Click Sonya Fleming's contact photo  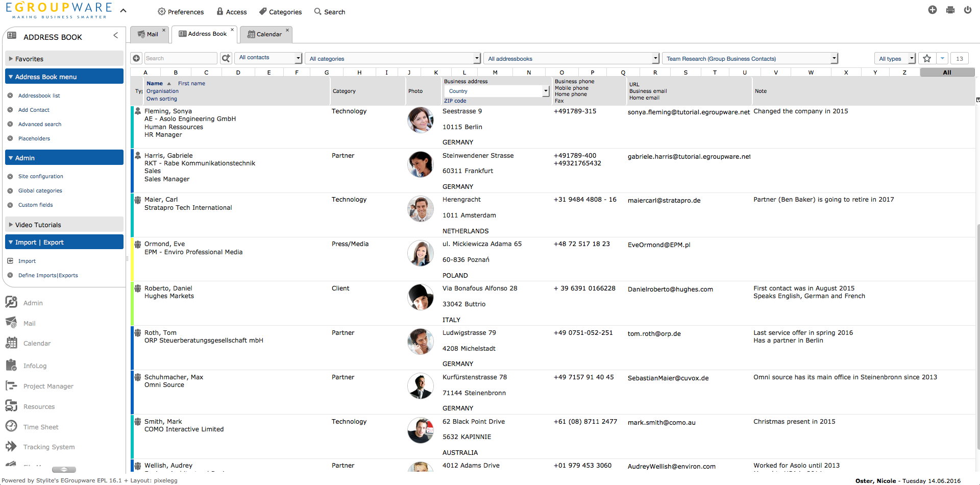420,120
